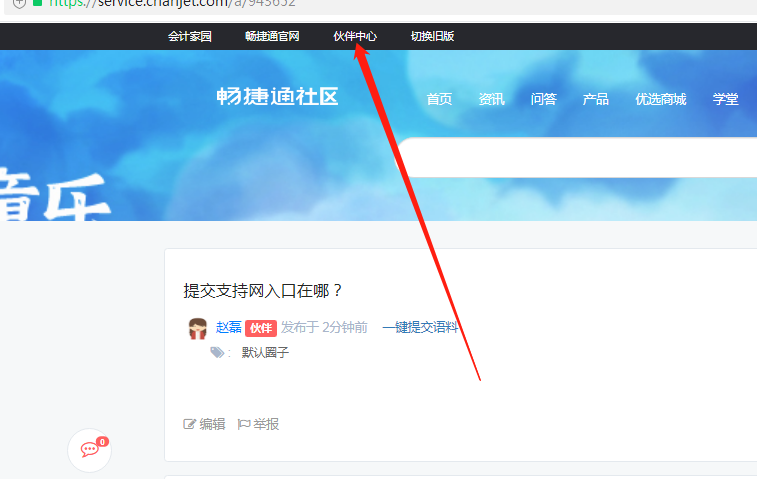Screen dimensions: 757x479
Task: Click the 畅捷通社区 site logo
Action: click(277, 97)
